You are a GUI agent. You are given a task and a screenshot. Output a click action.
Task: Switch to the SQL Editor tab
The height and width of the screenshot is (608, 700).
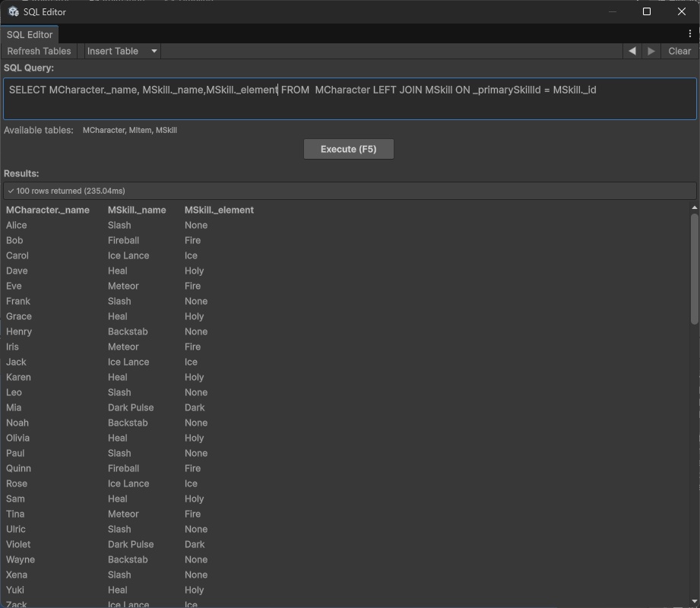point(30,34)
